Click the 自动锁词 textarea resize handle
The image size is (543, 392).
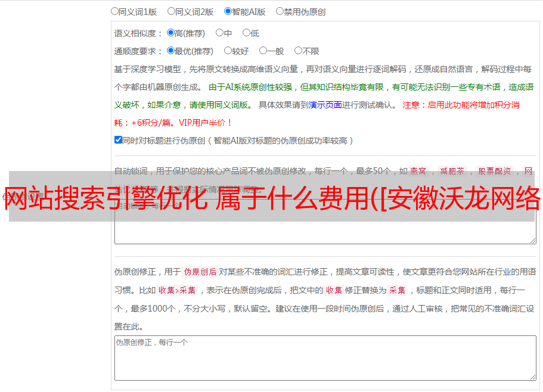click(533, 240)
